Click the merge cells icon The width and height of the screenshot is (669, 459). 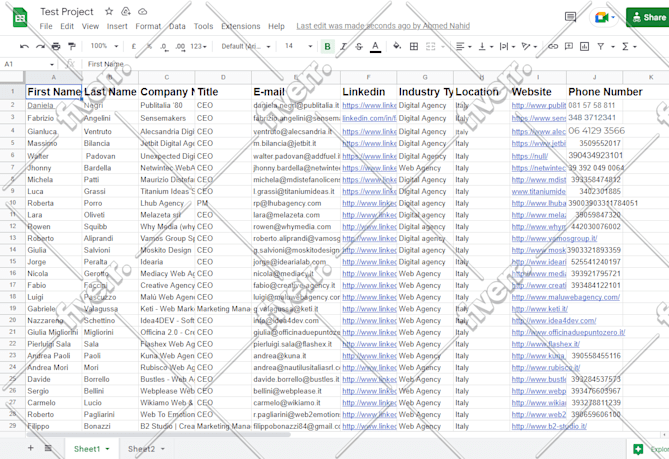pos(431,46)
